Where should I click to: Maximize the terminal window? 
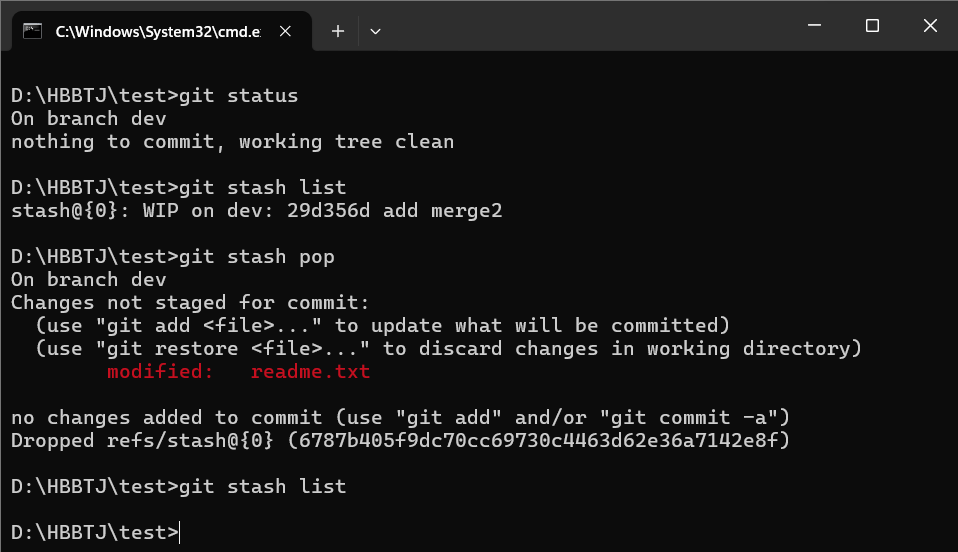click(x=872, y=26)
